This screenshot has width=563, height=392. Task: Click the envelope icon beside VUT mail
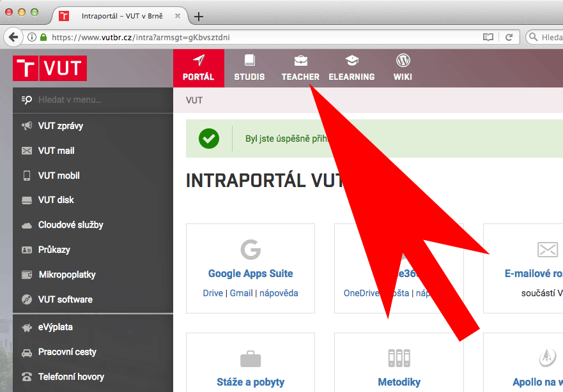[x=27, y=151]
